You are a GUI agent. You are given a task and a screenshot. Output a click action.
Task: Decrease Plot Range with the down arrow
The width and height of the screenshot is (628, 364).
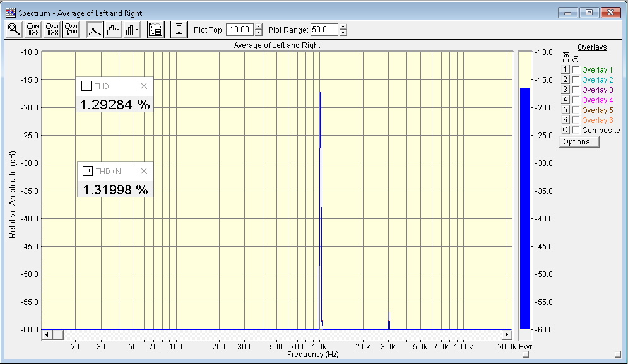pyautogui.click(x=343, y=33)
